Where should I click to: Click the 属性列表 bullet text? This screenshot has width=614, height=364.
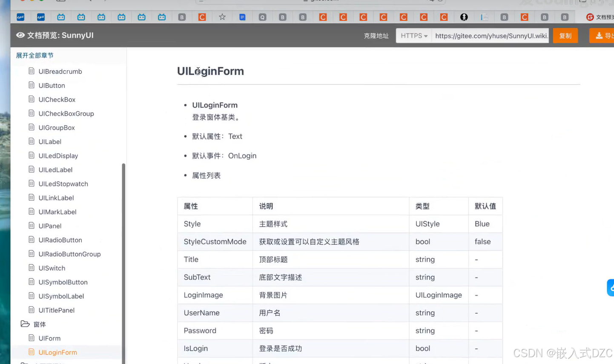click(x=206, y=175)
